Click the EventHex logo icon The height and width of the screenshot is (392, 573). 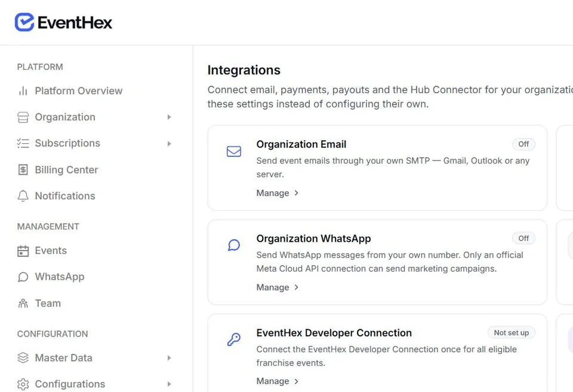point(24,22)
